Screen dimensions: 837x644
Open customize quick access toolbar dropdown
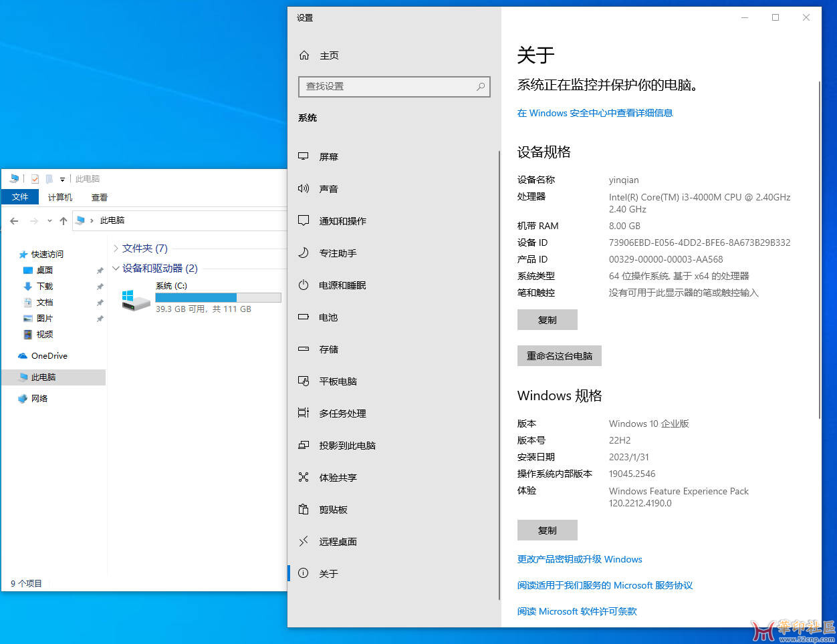click(x=62, y=179)
